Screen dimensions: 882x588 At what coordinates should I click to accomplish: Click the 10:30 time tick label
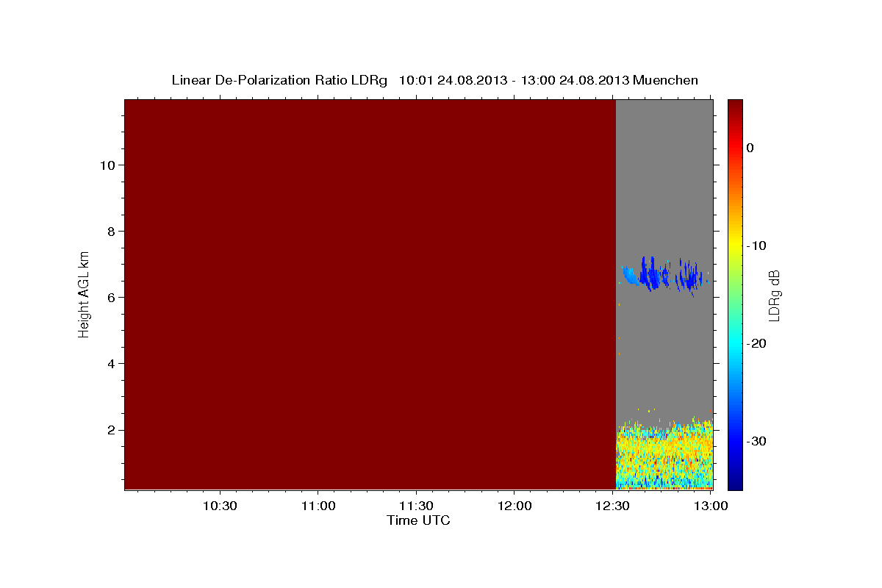220,506
